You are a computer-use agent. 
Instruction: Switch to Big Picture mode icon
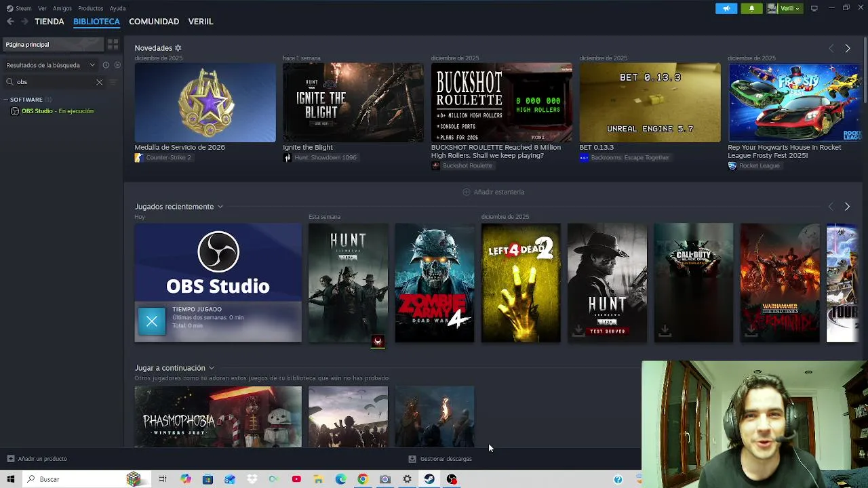[x=814, y=8]
